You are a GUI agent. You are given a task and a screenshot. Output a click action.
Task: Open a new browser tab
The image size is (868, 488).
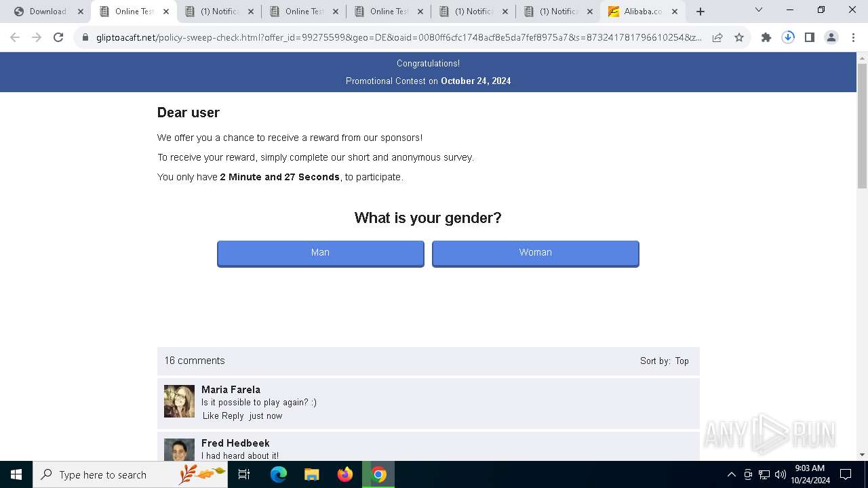(701, 12)
